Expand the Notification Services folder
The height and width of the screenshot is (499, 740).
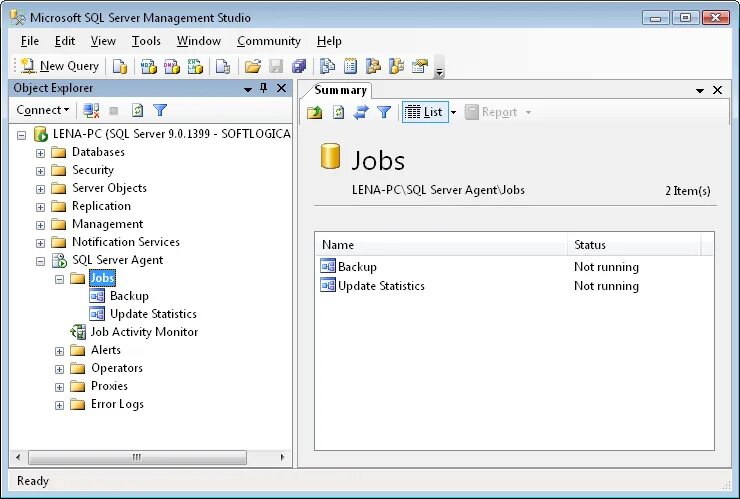click(x=41, y=243)
